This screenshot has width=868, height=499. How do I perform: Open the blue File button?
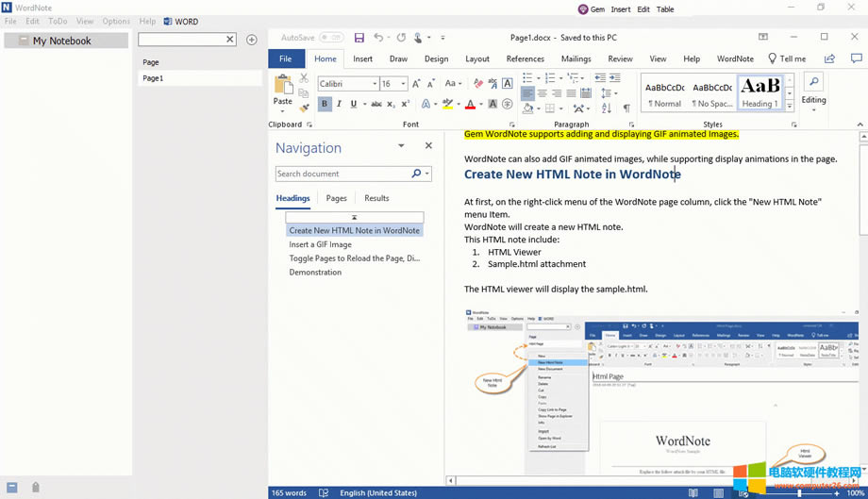[x=286, y=58]
